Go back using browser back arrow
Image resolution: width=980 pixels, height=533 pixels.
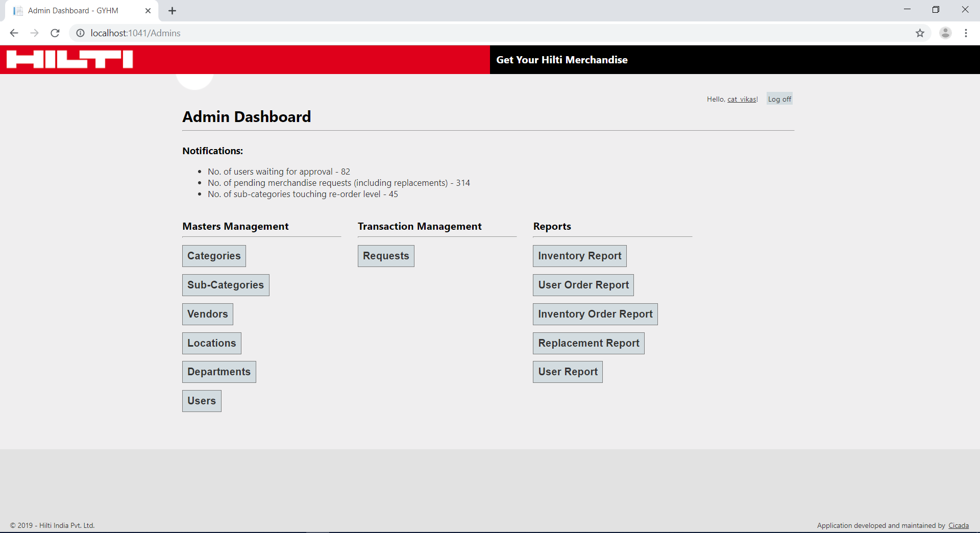14,33
